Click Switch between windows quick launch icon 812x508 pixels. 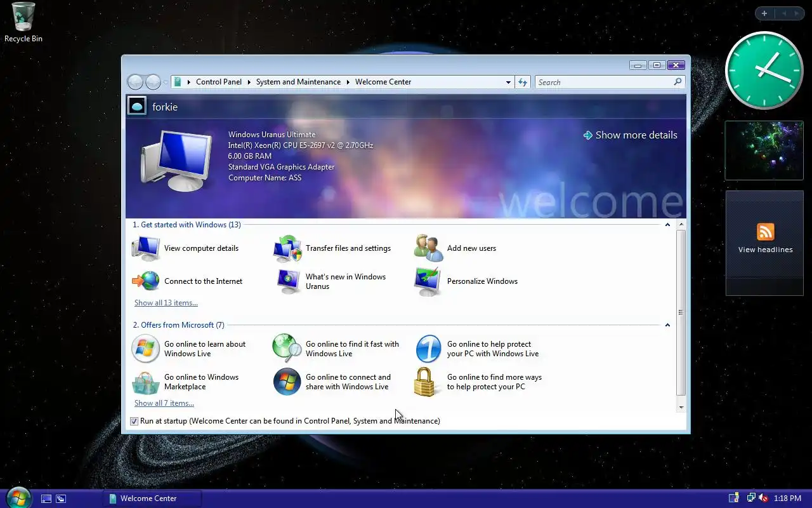coord(61,498)
